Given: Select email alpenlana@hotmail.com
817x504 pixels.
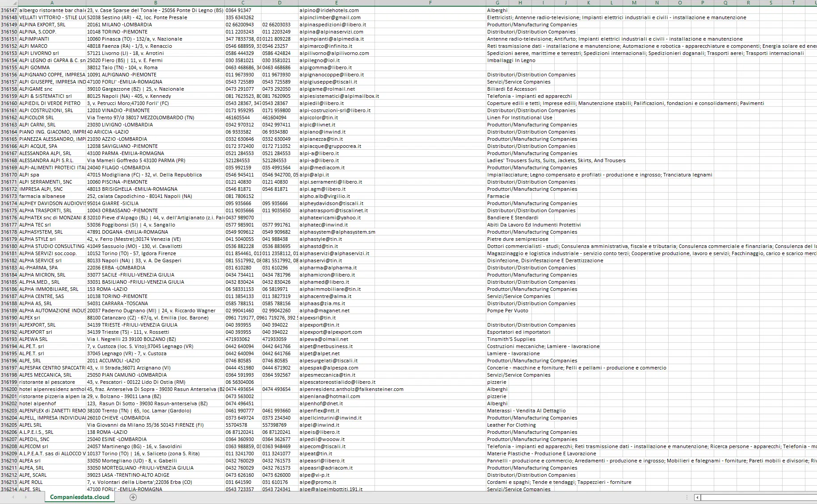Looking at the screenshot, I should (x=336, y=396).
